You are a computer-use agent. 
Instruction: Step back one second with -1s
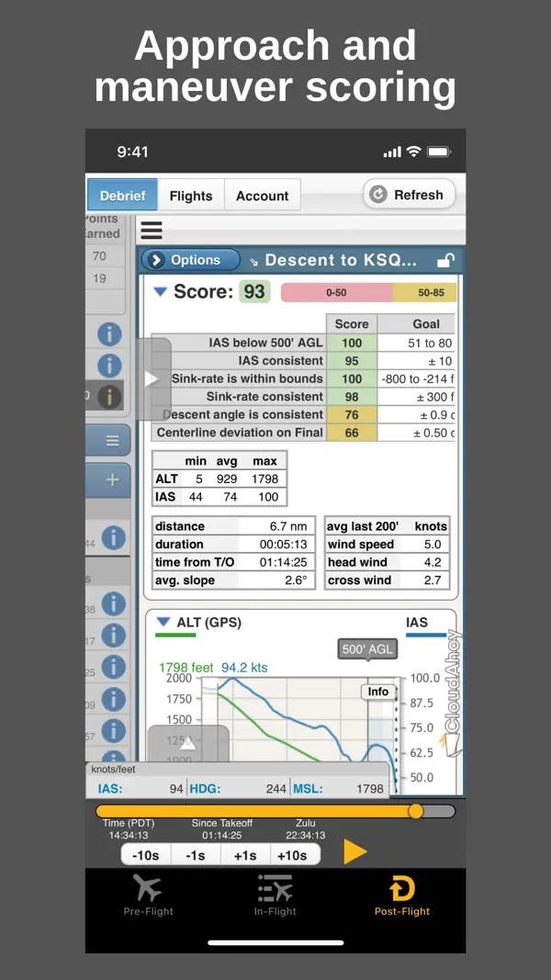click(x=196, y=854)
